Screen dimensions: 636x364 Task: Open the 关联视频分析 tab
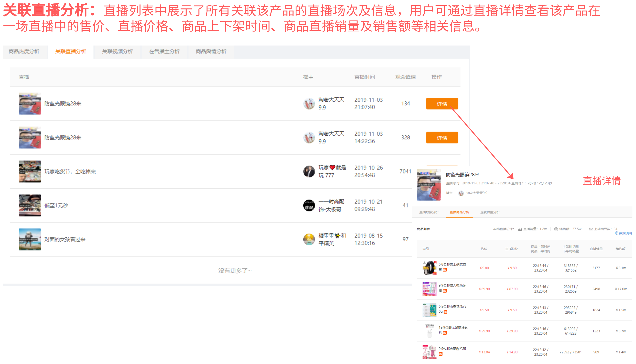(118, 52)
